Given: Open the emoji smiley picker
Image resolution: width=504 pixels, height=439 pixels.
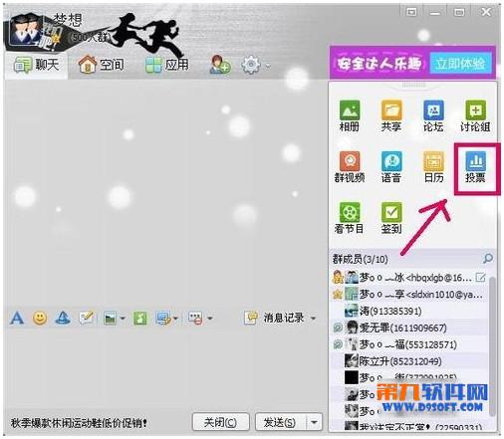Looking at the screenshot, I should pyautogui.click(x=40, y=319).
